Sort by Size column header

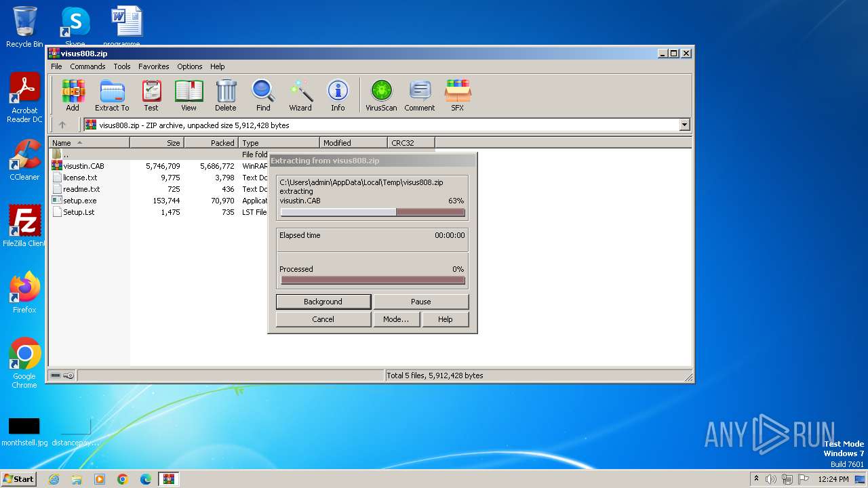click(157, 143)
